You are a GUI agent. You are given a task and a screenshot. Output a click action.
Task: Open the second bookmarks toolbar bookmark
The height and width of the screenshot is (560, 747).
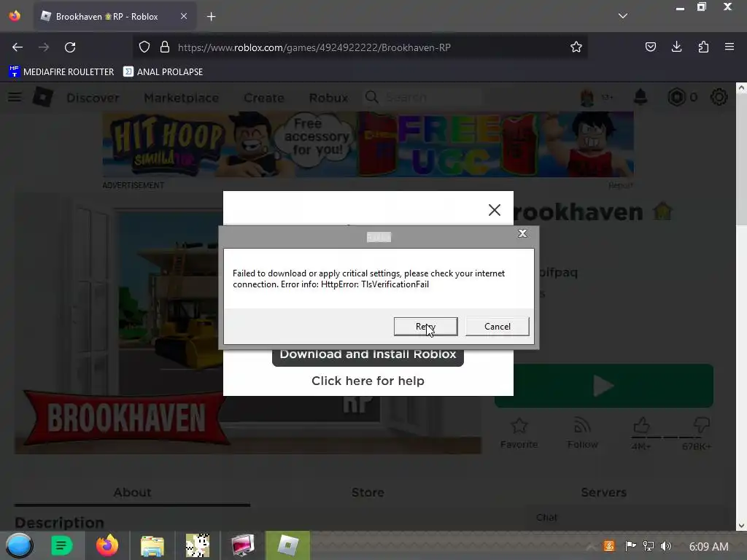163,72
